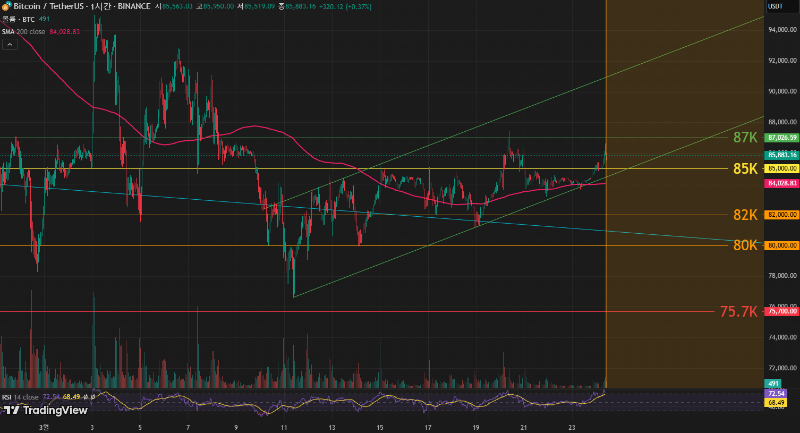
Task: Click the Bitcoin / TetherUS symbol title
Action: click(x=48, y=6)
